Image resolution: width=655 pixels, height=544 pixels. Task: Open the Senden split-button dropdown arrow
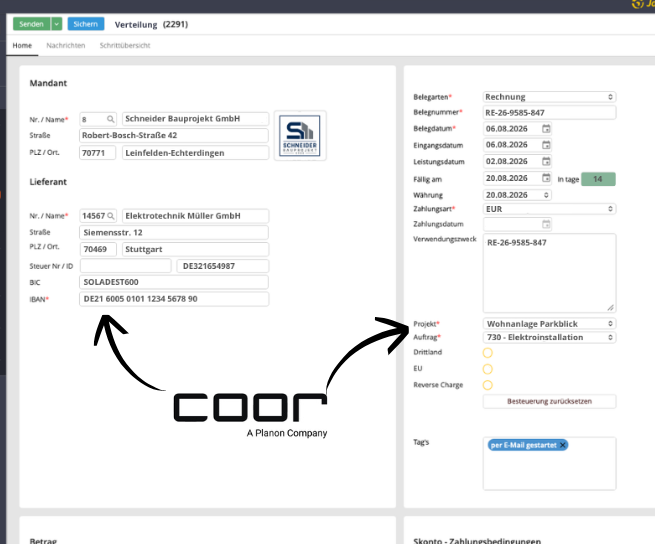(56, 24)
